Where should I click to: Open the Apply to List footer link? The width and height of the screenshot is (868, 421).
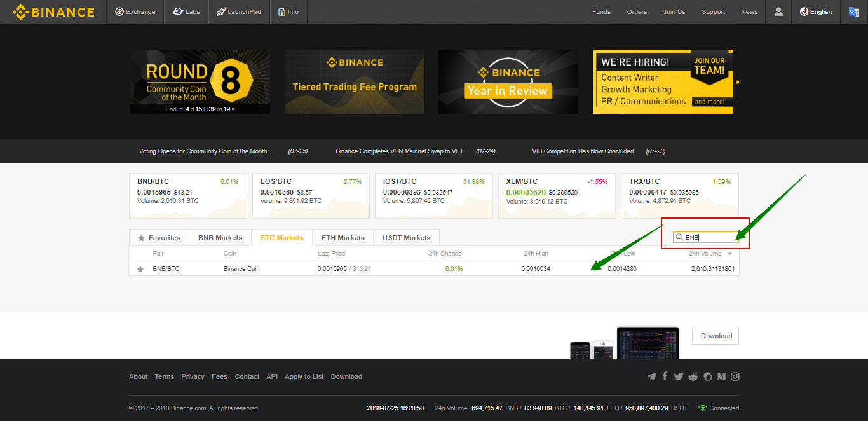click(304, 376)
